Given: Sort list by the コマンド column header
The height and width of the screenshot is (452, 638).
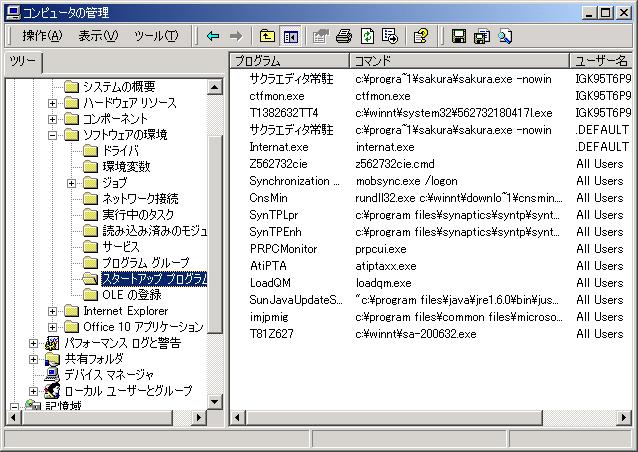Looking at the screenshot, I should click(458, 61).
